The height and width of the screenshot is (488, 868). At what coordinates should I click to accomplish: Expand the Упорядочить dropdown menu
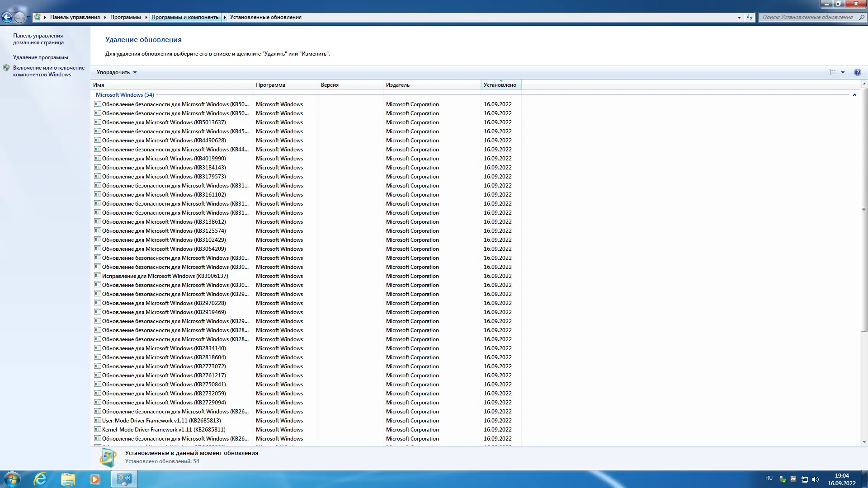tap(116, 72)
